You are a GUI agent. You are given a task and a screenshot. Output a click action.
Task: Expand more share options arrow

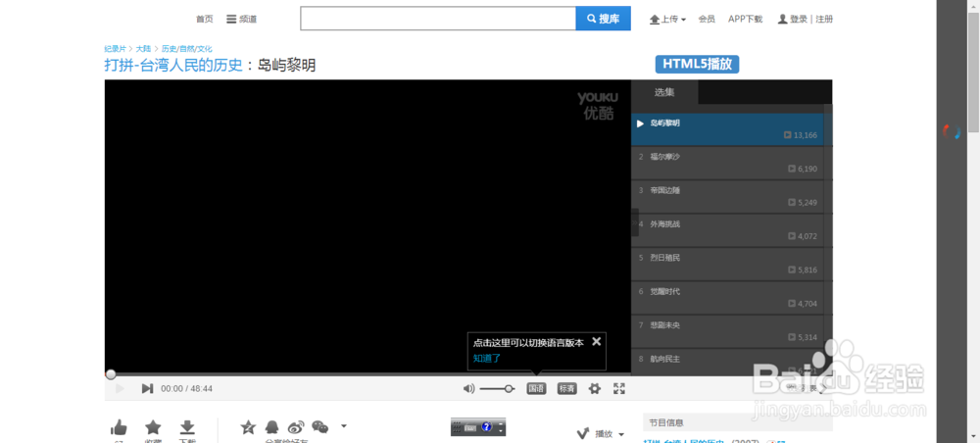click(x=343, y=426)
